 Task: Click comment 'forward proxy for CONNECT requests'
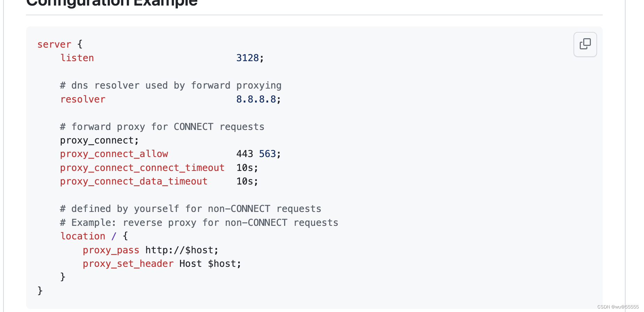[x=162, y=127]
